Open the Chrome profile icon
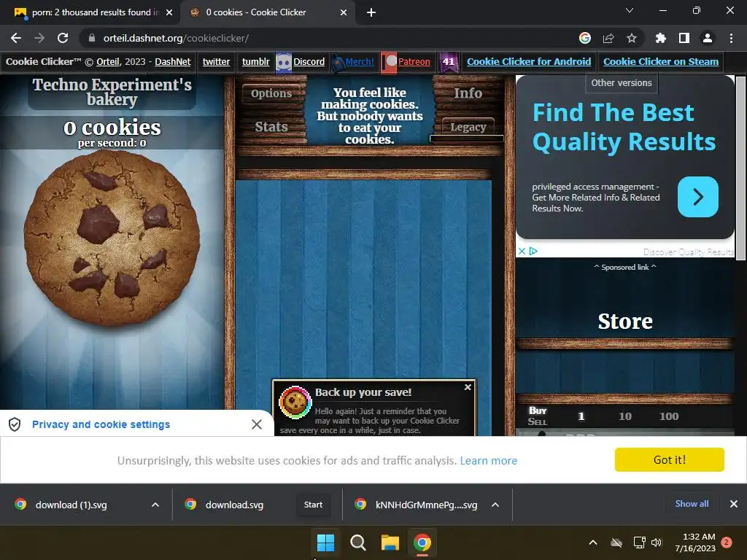The height and width of the screenshot is (560, 747). coord(708,38)
